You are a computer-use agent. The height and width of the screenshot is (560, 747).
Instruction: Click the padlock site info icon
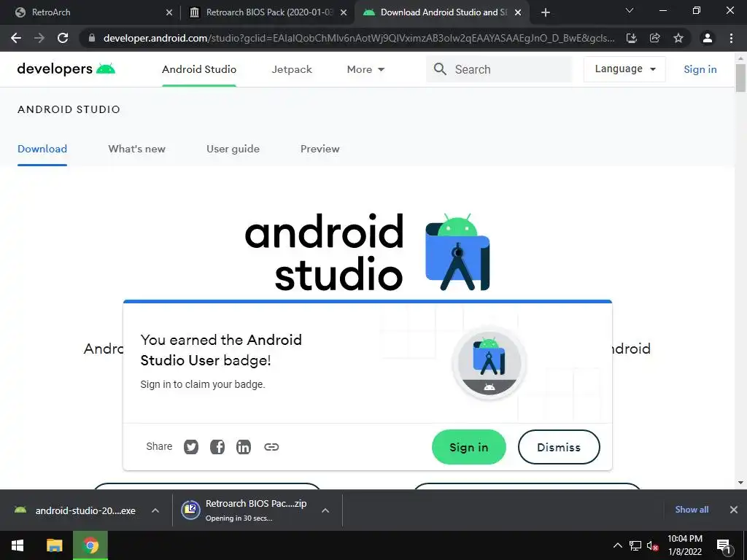tap(92, 38)
